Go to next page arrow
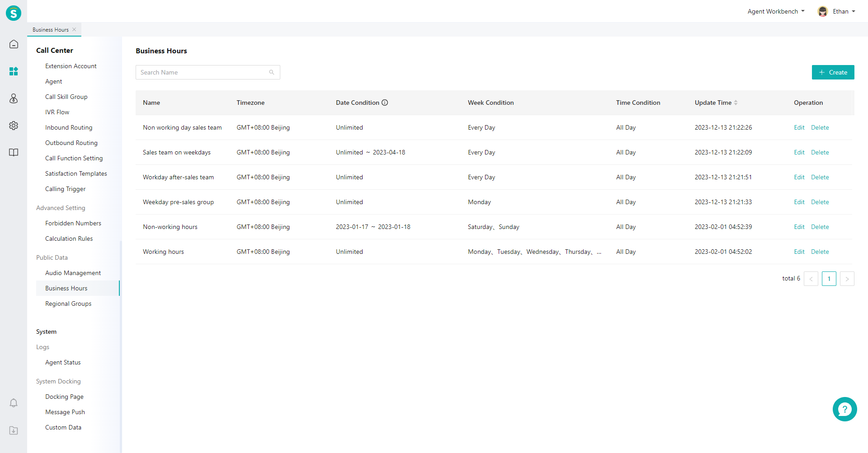The height and width of the screenshot is (453, 868). pyautogui.click(x=847, y=279)
